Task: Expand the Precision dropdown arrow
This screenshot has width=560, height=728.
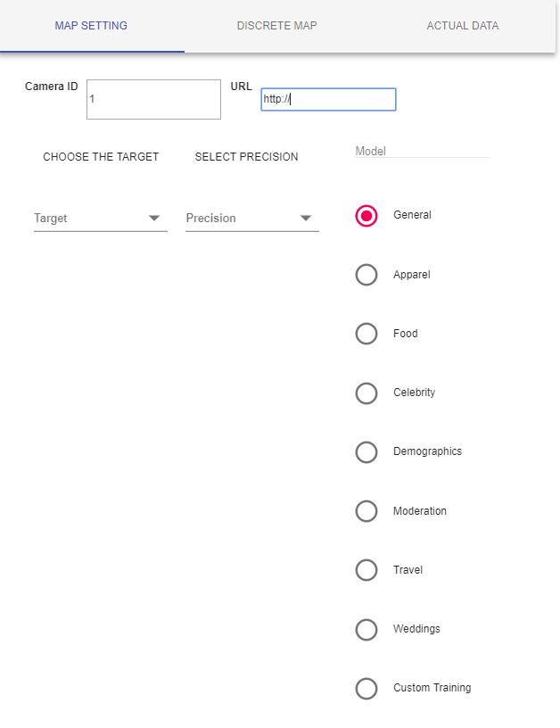Action: coord(305,219)
